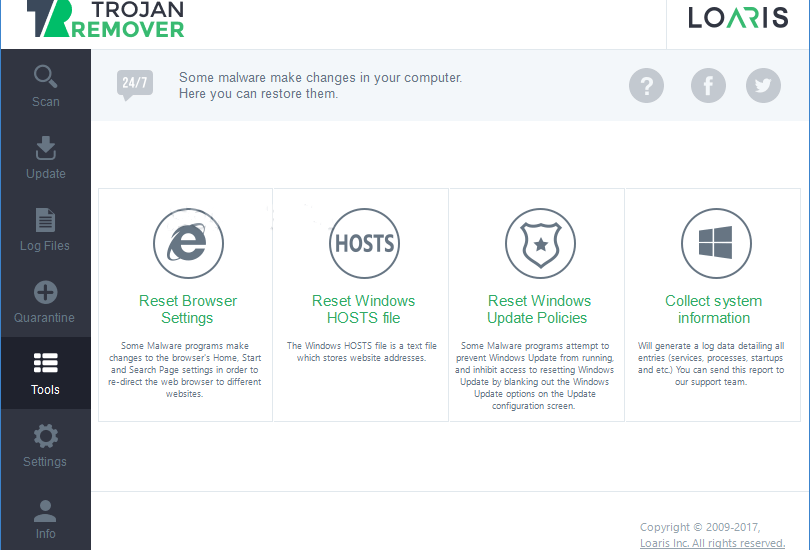810x550 pixels.
Task: Click the 'The Windows HOSTS file is a text file' description
Action: click(362, 352)
